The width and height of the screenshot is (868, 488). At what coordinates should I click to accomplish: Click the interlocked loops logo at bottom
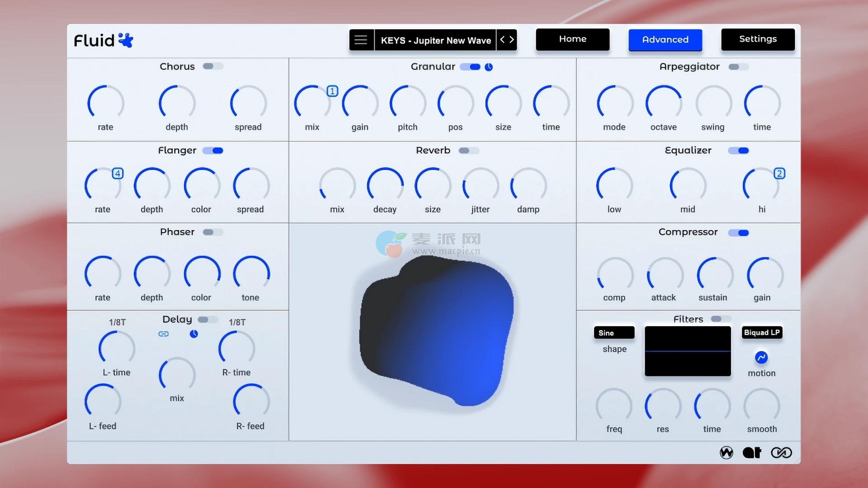pyautogui.click(x=781, y=452)
